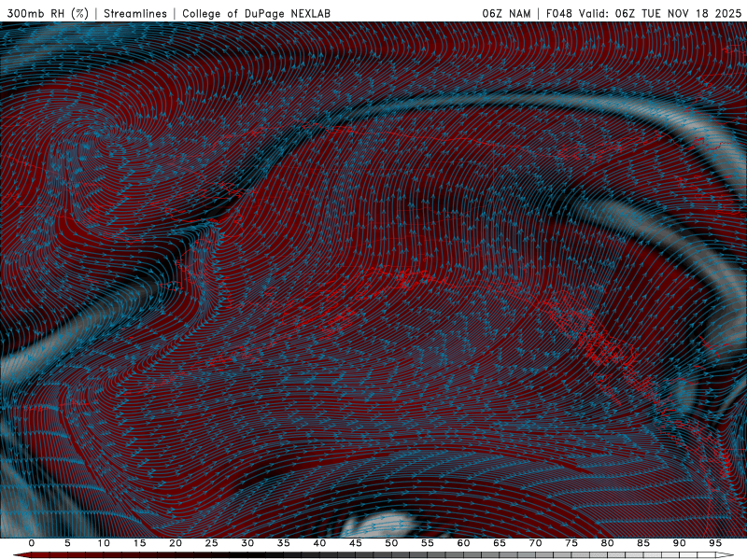The width and height of the screenshot is (747, 560).
Task: Click the white high-humidity patch at the bottom center of the map
Action: (x=379, y=525)
